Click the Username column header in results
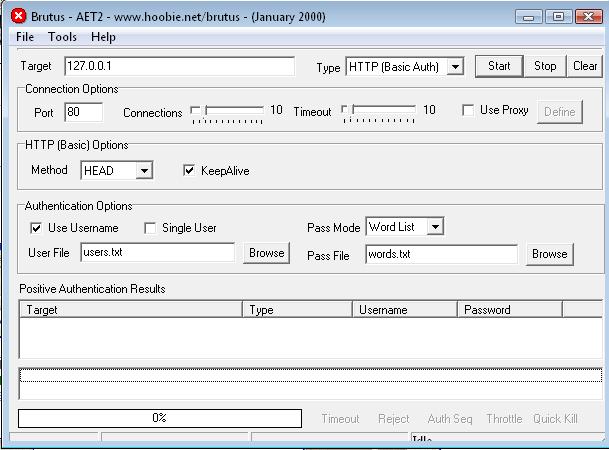Image resolution: width=609 pixels, height=450 pixels. [x=405, y=309]
